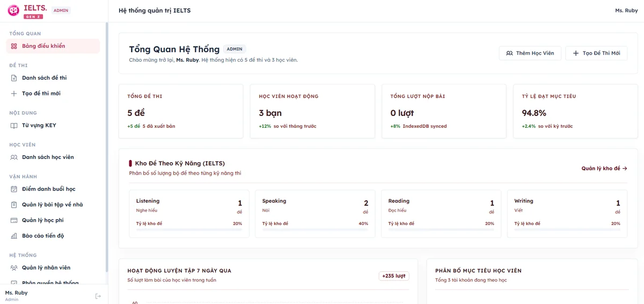Select Điểm danh buổi học menu item
This screenshot has width=644, height=304.
coord(53,189)
